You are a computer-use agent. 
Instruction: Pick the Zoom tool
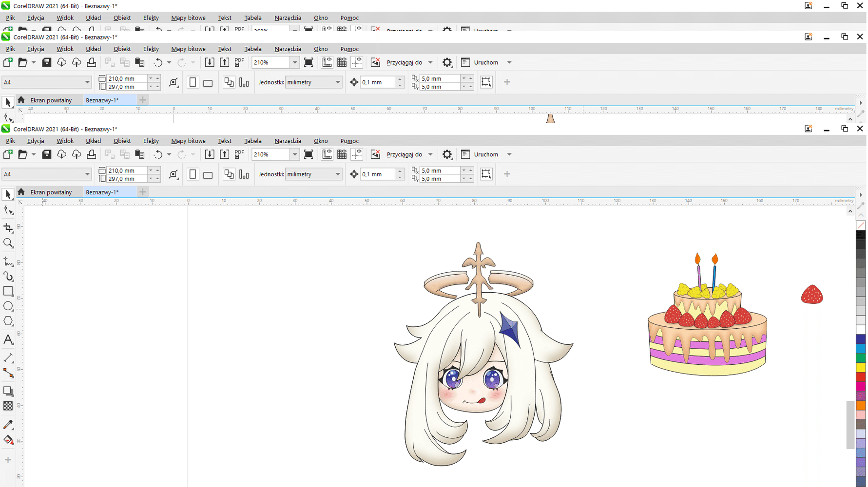(8, 243)
